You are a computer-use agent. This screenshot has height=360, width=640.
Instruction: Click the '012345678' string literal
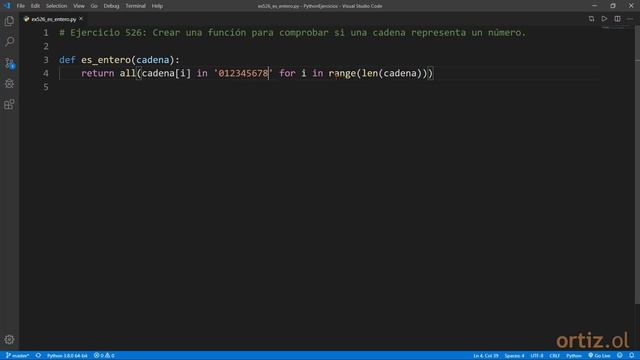(x=243, y=73)
